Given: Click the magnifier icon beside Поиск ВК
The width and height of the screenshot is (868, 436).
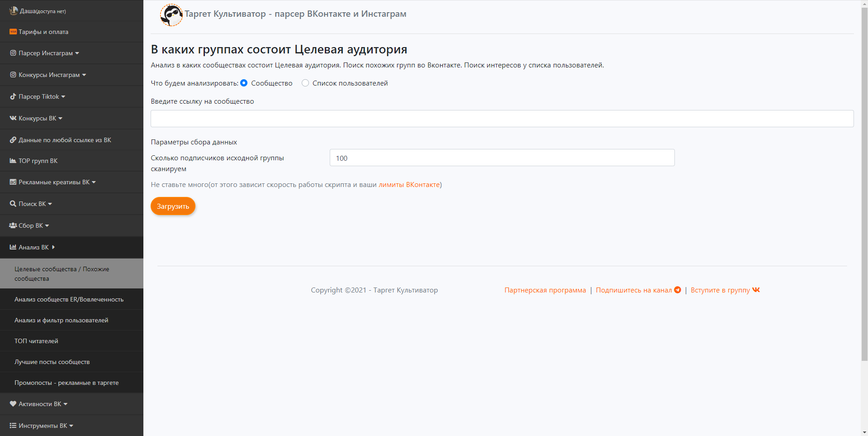Looking at the screenshot, I should click(13, 204).
